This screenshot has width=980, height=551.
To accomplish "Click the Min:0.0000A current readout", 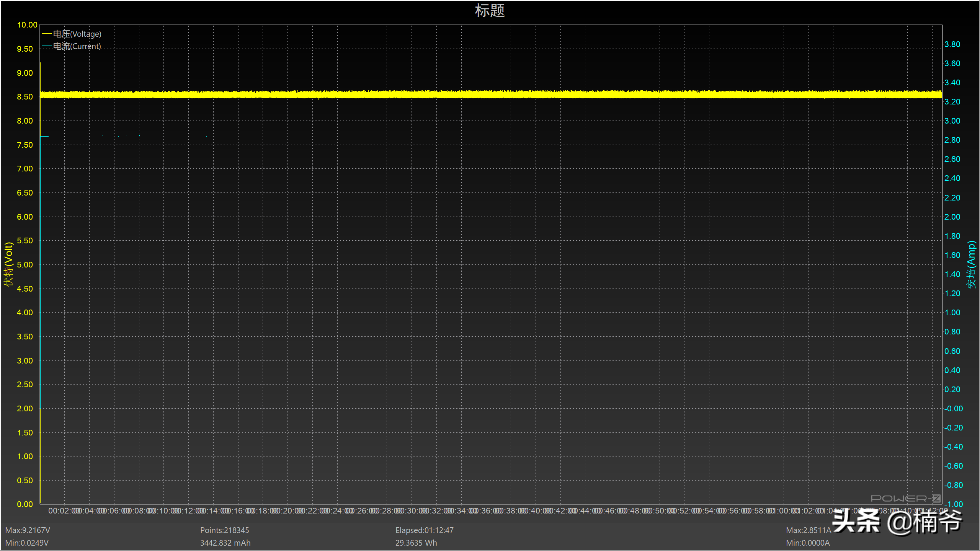I will point(808,543).
